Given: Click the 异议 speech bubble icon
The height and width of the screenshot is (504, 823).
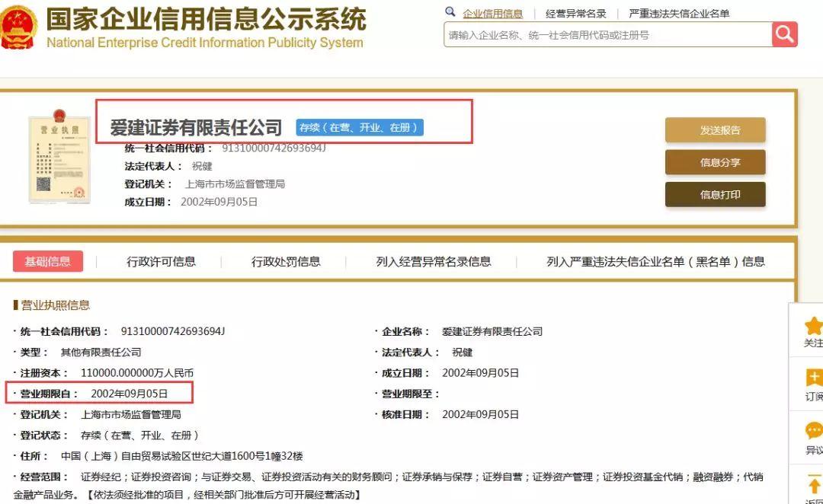Looking at the screenshot, I should [814, 431].
